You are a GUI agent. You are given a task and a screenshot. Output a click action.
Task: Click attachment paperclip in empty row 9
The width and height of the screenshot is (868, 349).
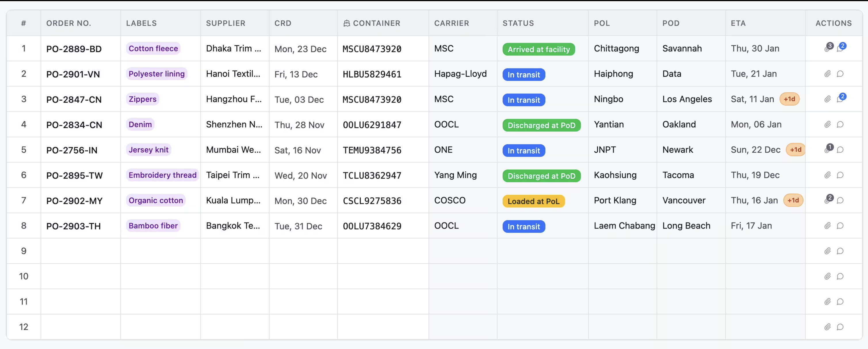[827, 251]
